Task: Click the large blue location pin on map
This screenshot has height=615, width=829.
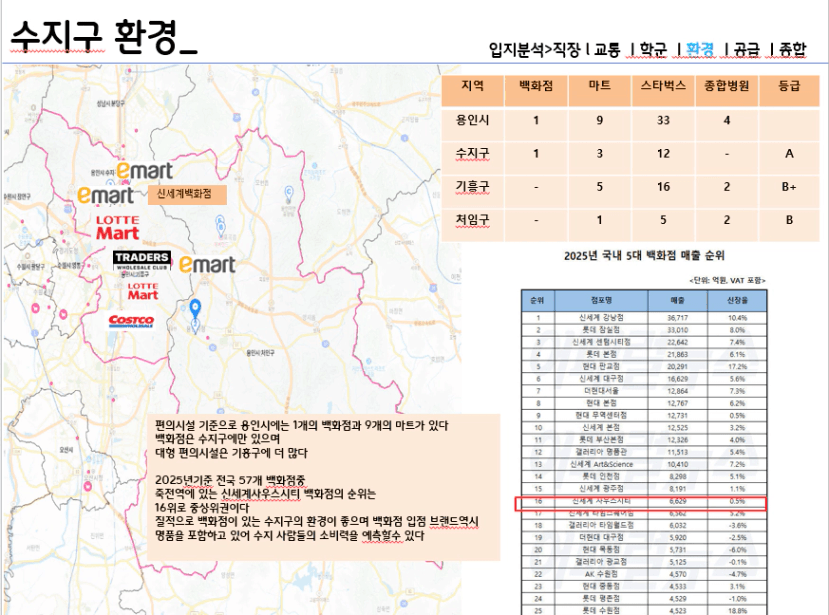Action: (195, 308)
